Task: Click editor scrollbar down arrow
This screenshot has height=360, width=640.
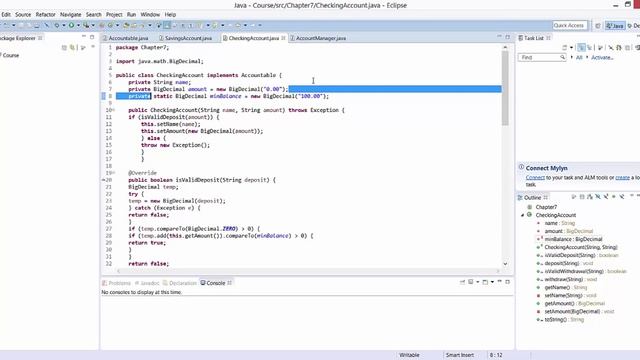Action: (505, 264)
